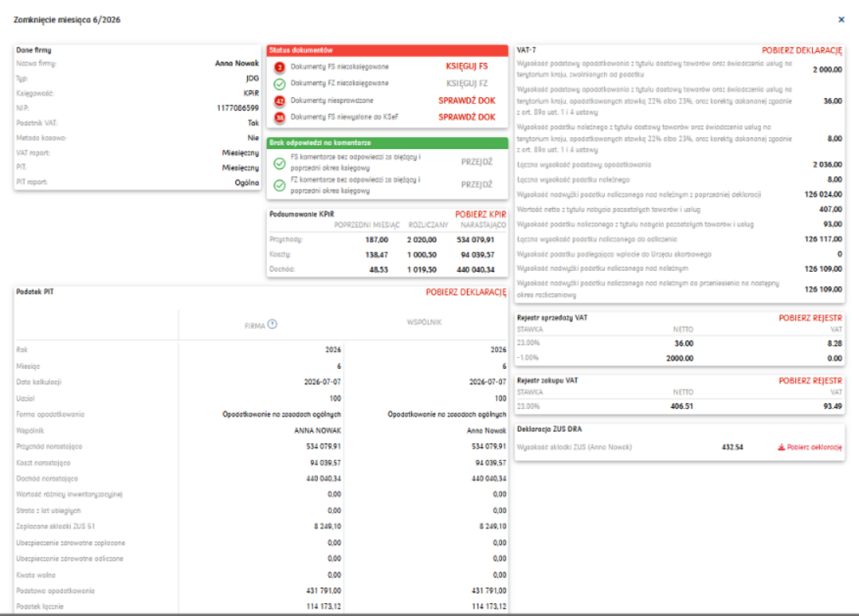
Task: Click ANNA NOWAK in Wspólnik row
Action: (318, 431)
